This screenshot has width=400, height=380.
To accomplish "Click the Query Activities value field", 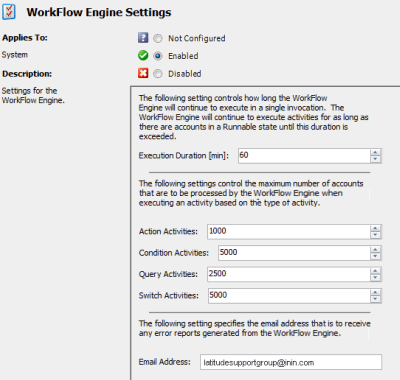I will pyautogui.click(x=288, y=274).
